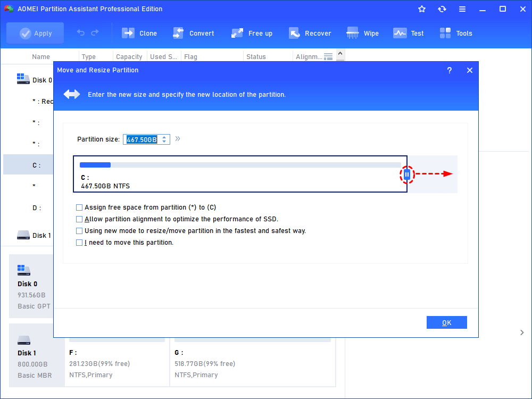Viewport: 532px width, 399px height.
Task: Enable partition alignment for SSD optimization
Action: pos(79,219)
